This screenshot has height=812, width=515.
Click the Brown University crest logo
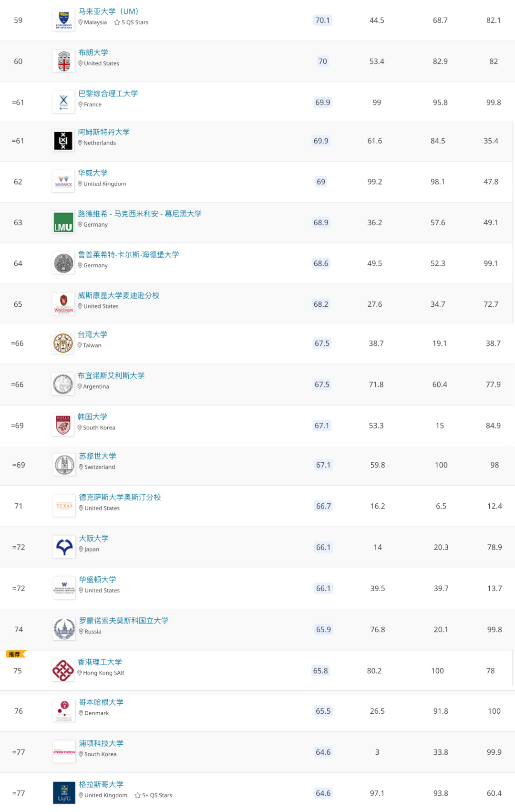pos(63,62)
